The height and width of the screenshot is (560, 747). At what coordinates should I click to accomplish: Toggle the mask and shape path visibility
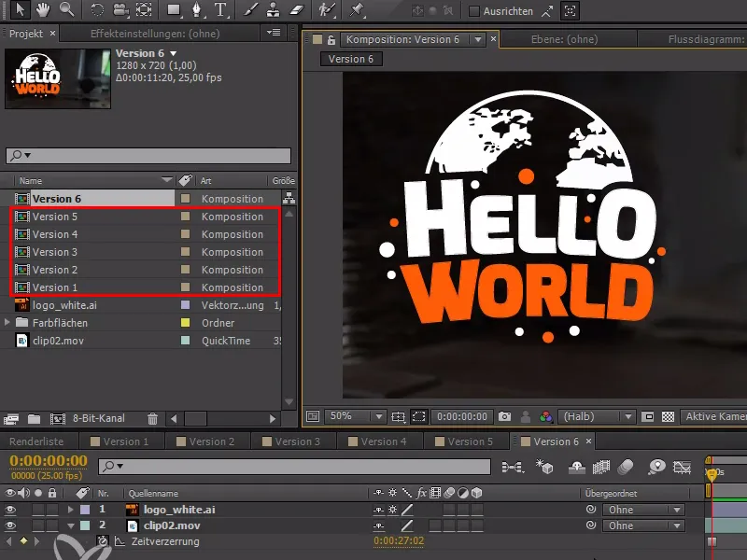coord(418,417)
